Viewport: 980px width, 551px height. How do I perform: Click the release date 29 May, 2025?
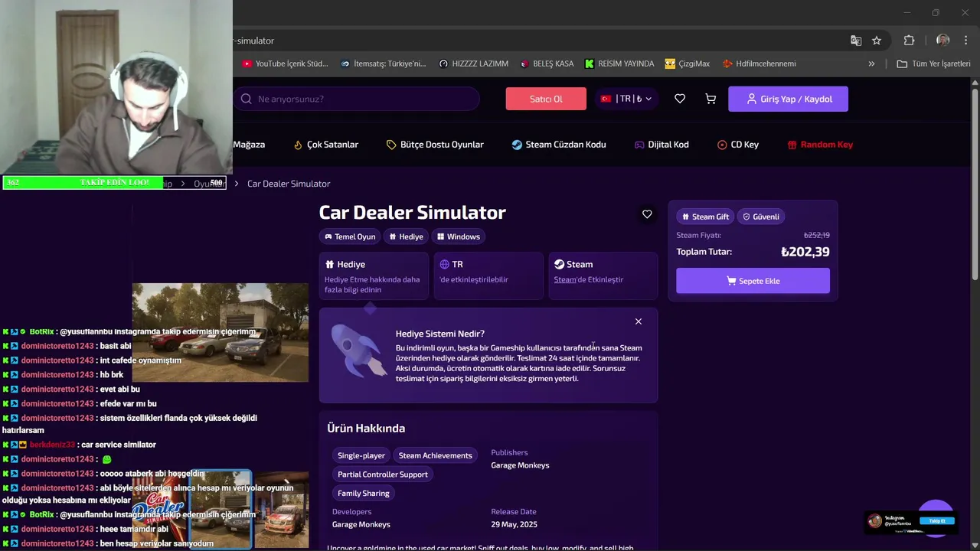[x=514, y=524]
